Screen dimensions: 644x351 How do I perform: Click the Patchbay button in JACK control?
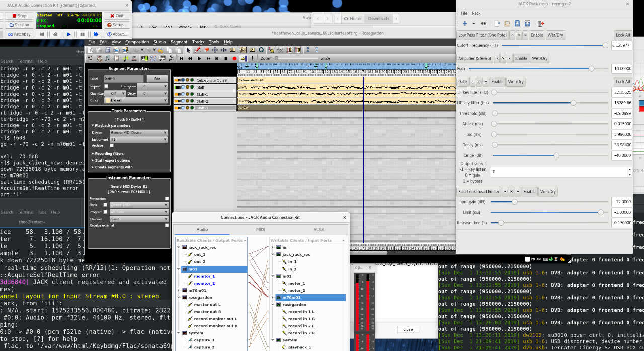[18, 34]
